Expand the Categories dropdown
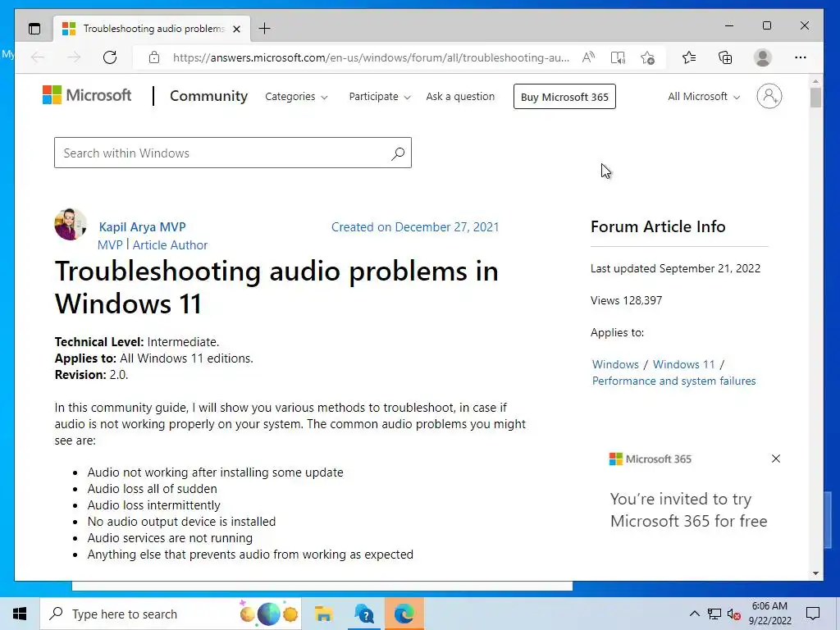This screenshot has height=630, width=840. 296,97
